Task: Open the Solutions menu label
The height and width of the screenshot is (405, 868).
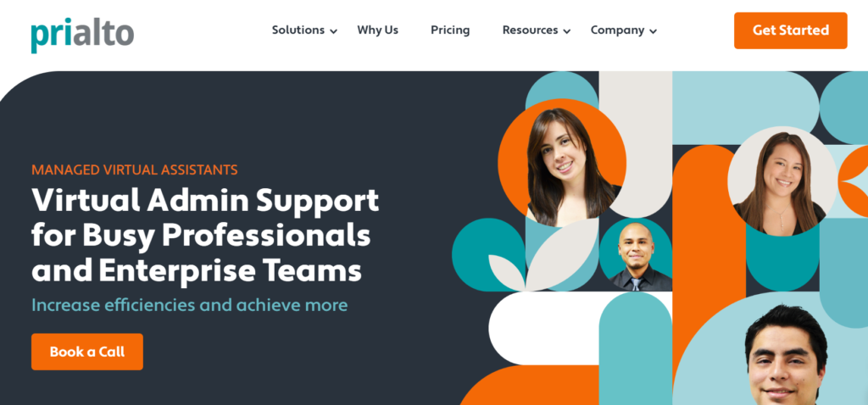Action: [298, 30]
